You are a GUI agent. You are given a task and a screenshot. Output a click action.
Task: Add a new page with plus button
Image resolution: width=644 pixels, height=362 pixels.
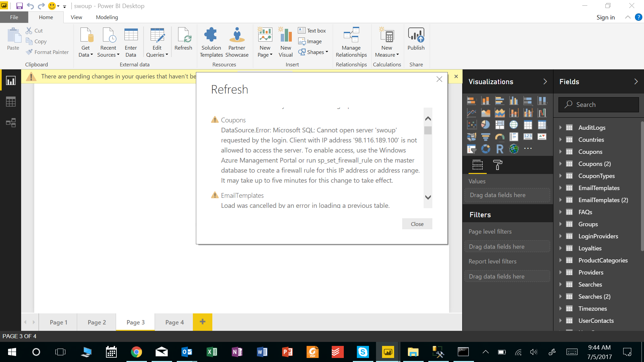[203, 322]
